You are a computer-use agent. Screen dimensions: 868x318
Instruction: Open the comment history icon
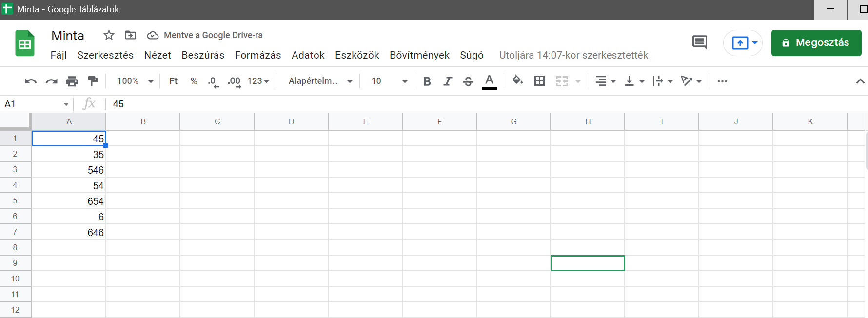pos(699,42)
